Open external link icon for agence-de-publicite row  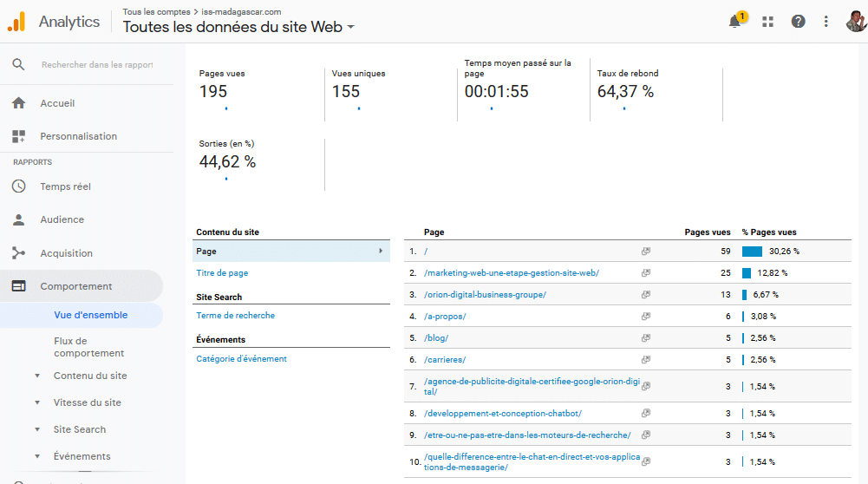pos(645,386)
